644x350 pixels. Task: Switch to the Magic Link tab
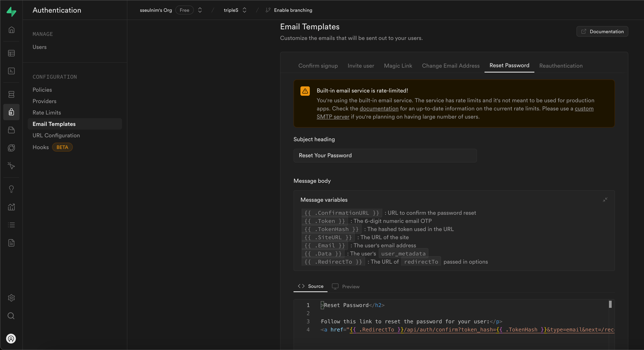398,66
